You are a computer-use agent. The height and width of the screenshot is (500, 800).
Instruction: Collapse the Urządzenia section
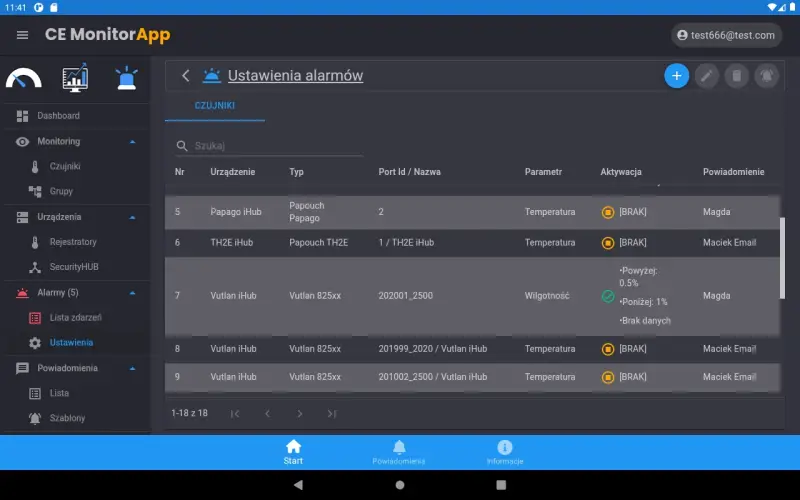point(133,217)
